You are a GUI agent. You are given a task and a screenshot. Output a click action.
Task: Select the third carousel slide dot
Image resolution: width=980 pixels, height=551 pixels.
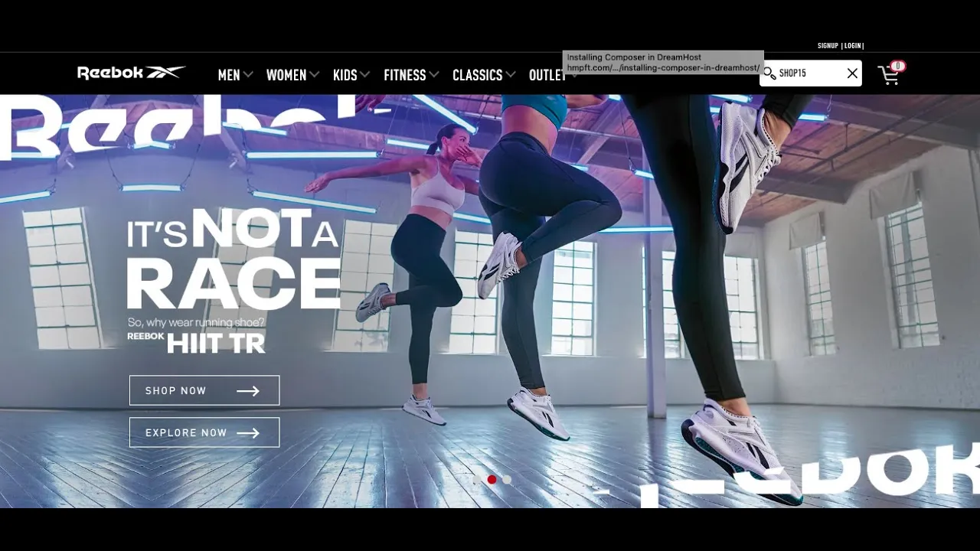[x=507, y=480]
